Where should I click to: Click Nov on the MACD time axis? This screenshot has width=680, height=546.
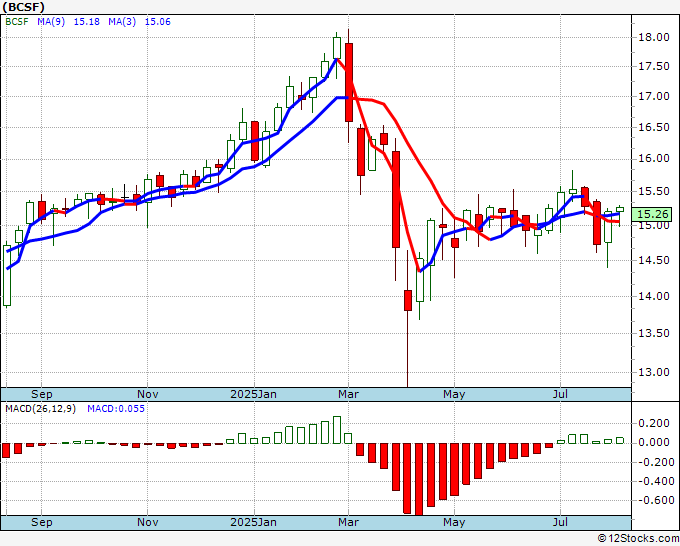(x=147, y=522)
